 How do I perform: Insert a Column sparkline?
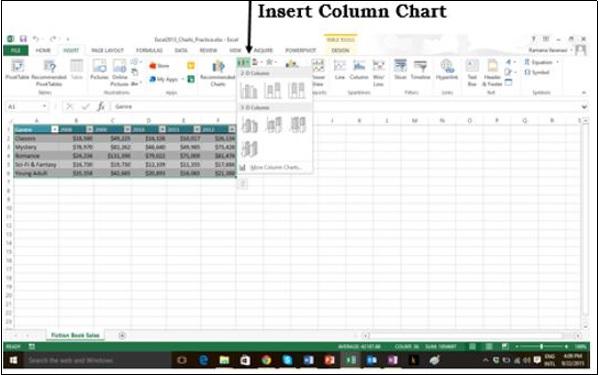click(359, 69)
